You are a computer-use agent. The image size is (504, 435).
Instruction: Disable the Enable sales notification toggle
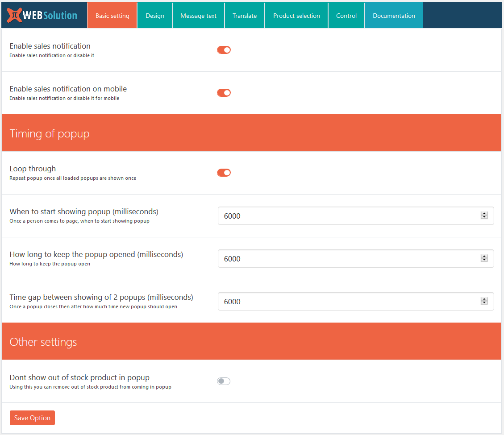tap(224, 50)
